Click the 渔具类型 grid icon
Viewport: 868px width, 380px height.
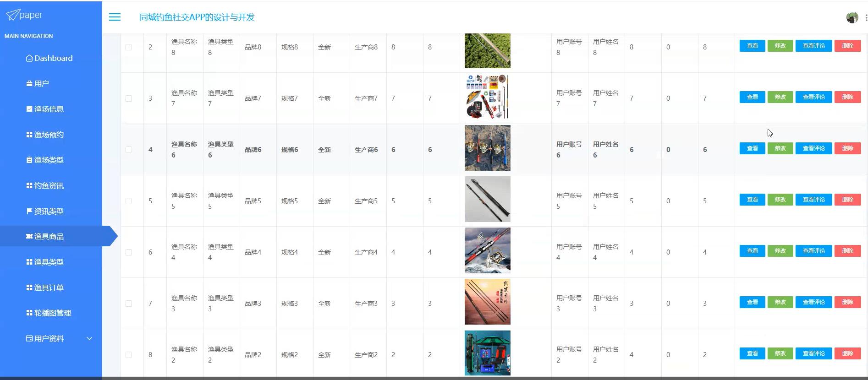click(29, 262)
